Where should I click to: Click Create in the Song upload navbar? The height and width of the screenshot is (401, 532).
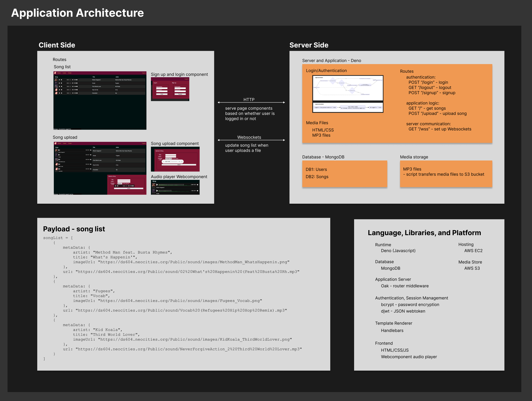click(x=70, y=143)
